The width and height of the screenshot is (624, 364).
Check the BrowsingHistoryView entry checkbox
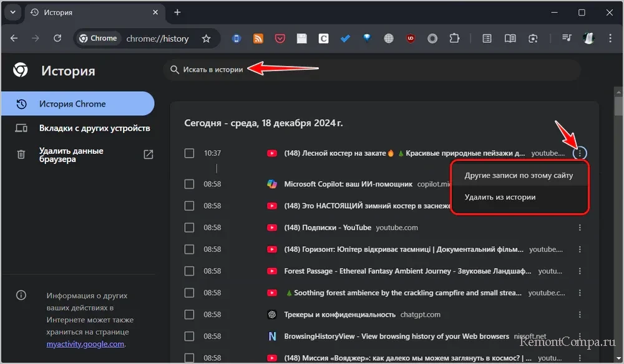click(x=189, y=336)
